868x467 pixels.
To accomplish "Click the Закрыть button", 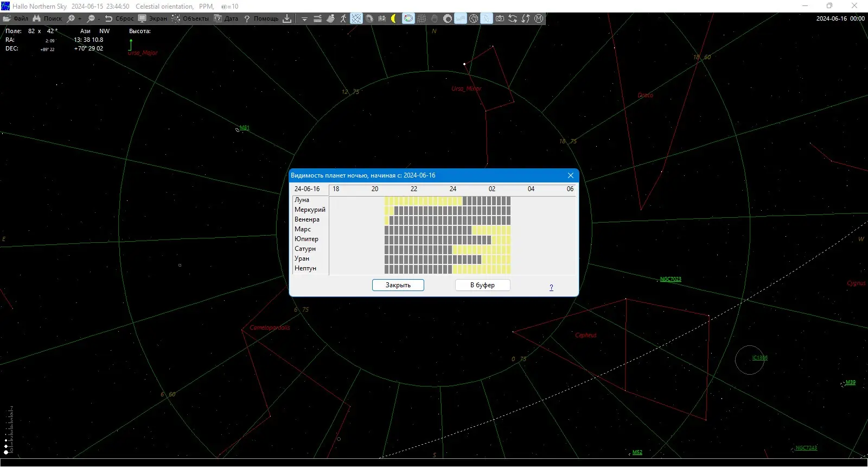I will click(398, 285).
